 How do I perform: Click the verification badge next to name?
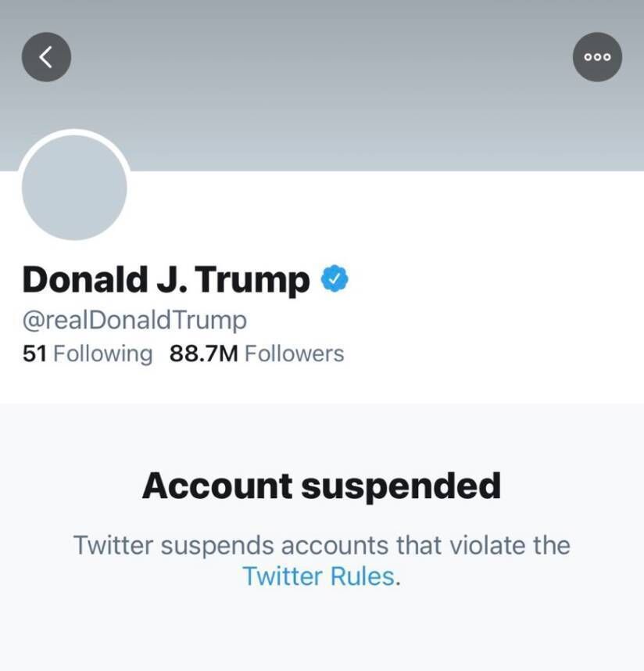pyautogui.click(x=336, y=278)
